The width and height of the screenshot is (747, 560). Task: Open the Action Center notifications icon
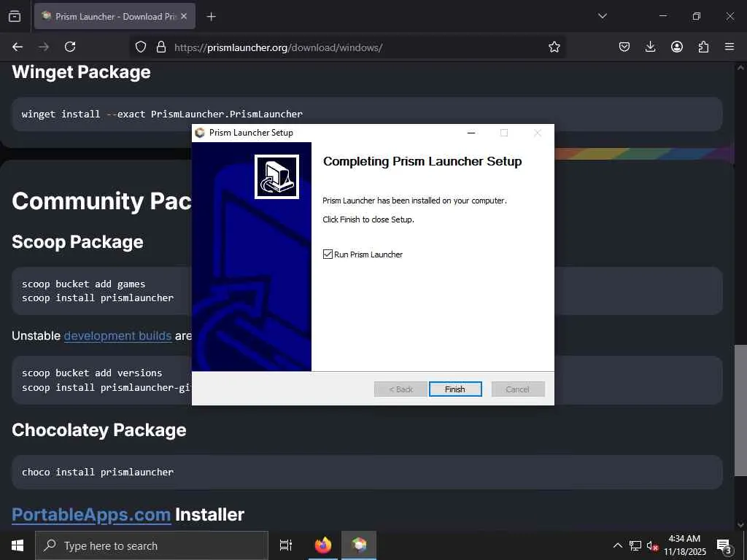coord(724,545)
